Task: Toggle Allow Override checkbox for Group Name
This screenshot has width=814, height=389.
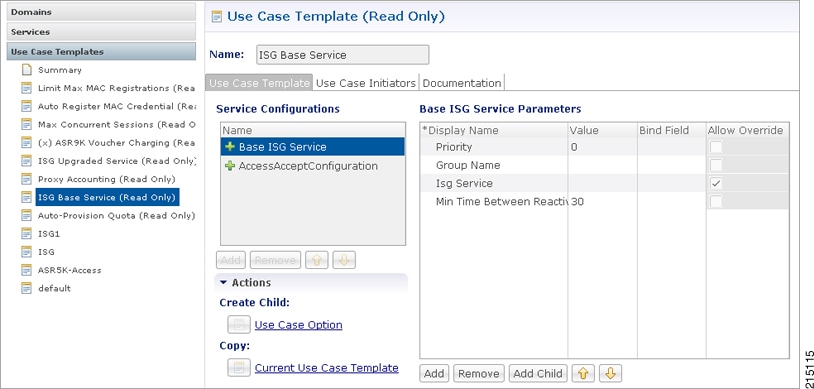Action: (716, 165)
